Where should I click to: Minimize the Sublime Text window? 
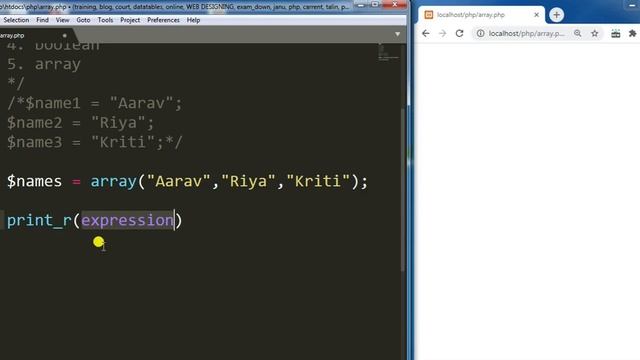360,5
